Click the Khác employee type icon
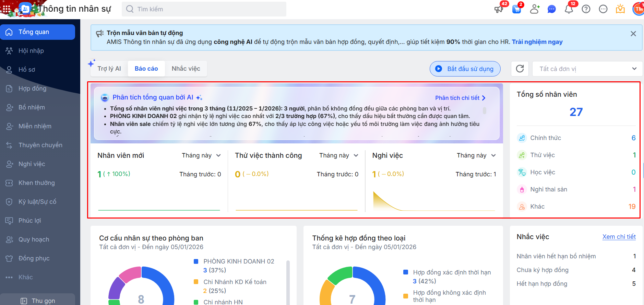 point(522,207)
